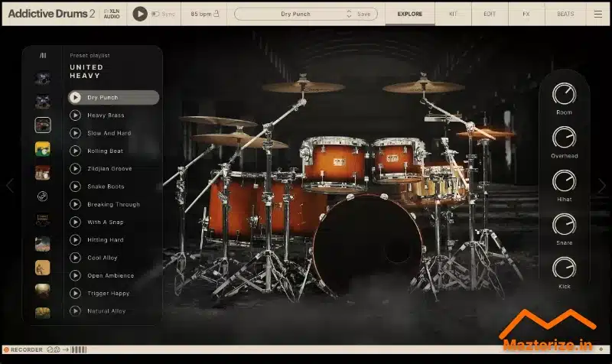Adjust the Hihat knob
Viewport: 612px width, 364px height.
(564, 180)
